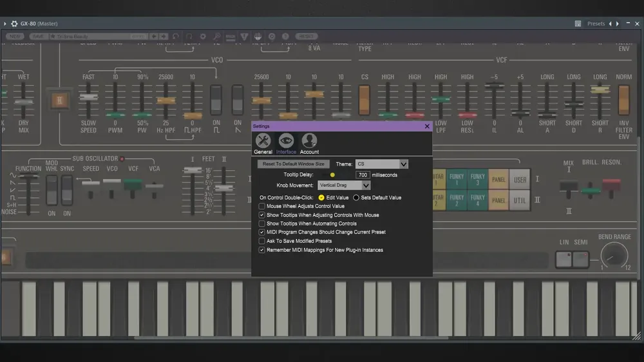Open the Interface settings tab

286,144
